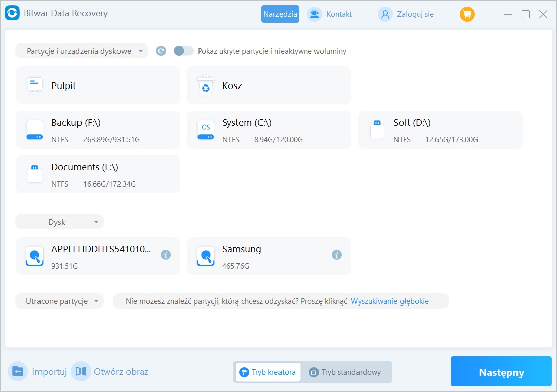Show info for Samsung disk
Screen dimensions: 557x392
pyautogui.click(x=336, y=255)
